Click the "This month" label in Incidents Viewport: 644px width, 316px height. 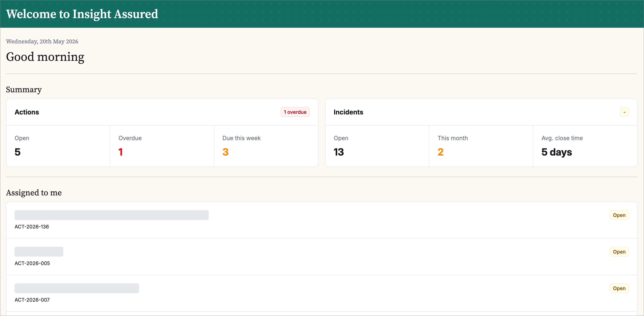tap(453, 138)
